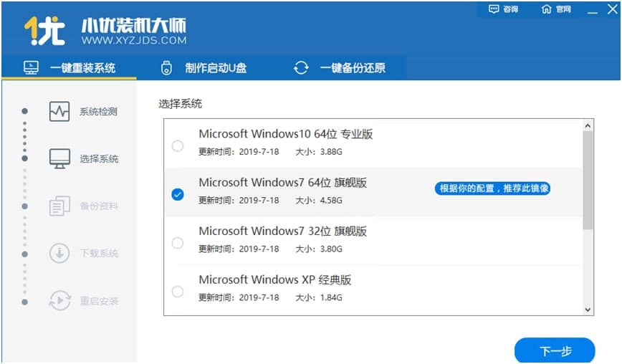Click Microsoft Windows10 64位 专业版 title
This screenshot has width=622, height=364.
point(286,134)
